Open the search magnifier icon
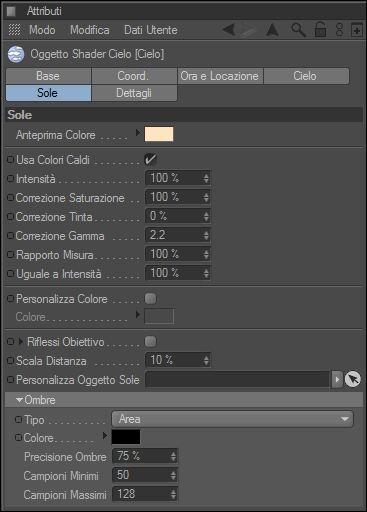Image resolution: width=367 pixels, height=512 pixels. coord(298,30)
